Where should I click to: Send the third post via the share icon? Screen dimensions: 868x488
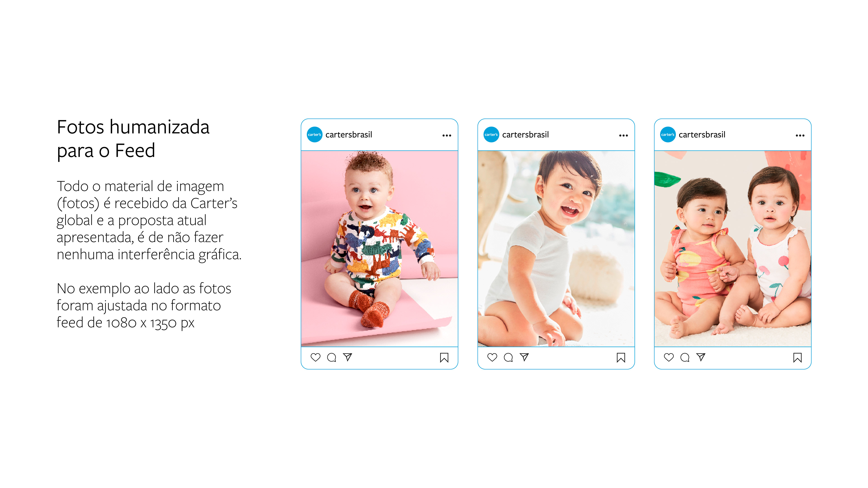click(x=701, y=357)
